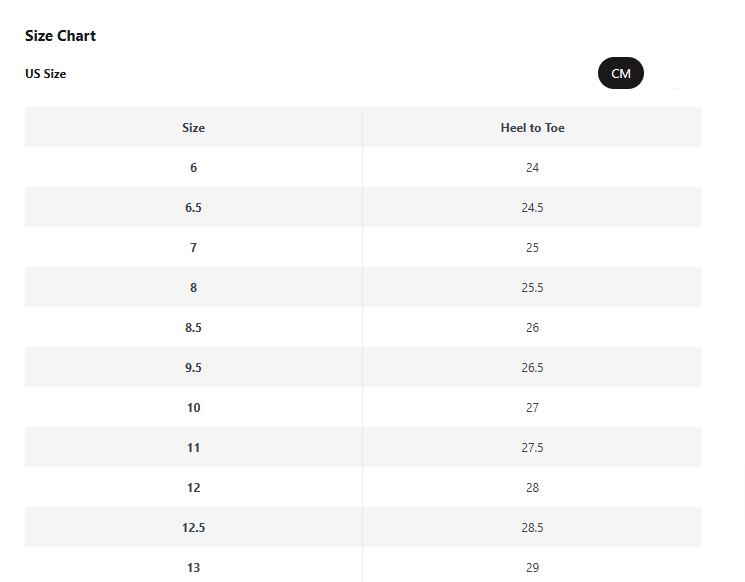
Task: Select the size 9.5 cell
Action: pos(194,368)
